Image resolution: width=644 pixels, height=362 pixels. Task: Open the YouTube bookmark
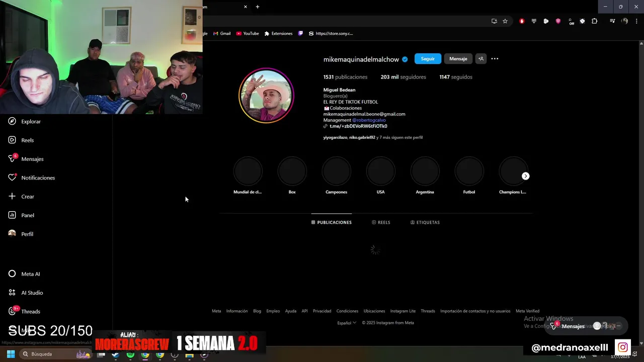click(248, 34)
